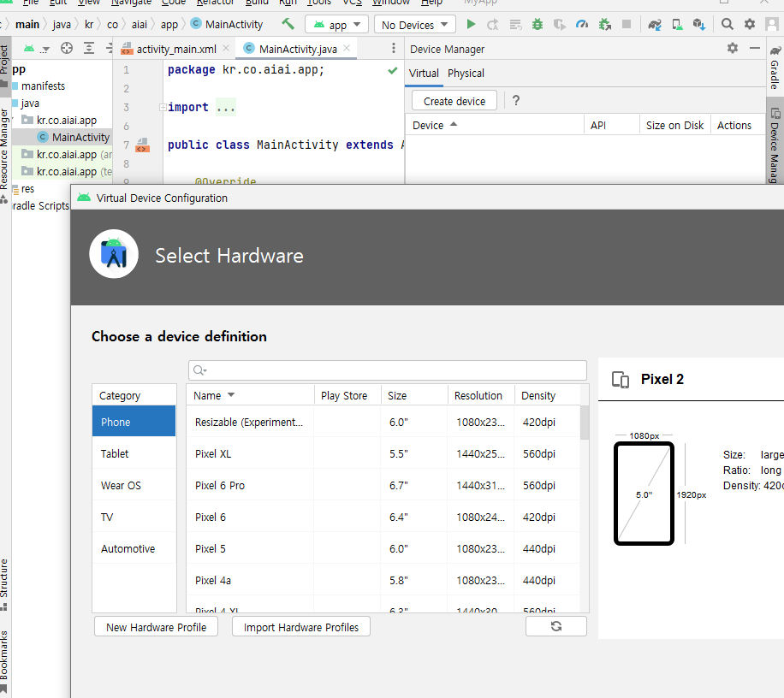The image size is (784, 698).
Task: Open the editor tabs three-dot menu
Action: coord(394,48)
